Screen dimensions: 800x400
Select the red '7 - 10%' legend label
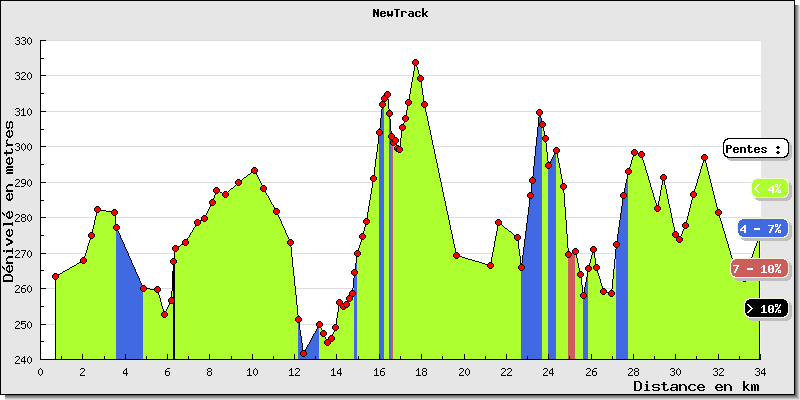(x=756, y=268)
